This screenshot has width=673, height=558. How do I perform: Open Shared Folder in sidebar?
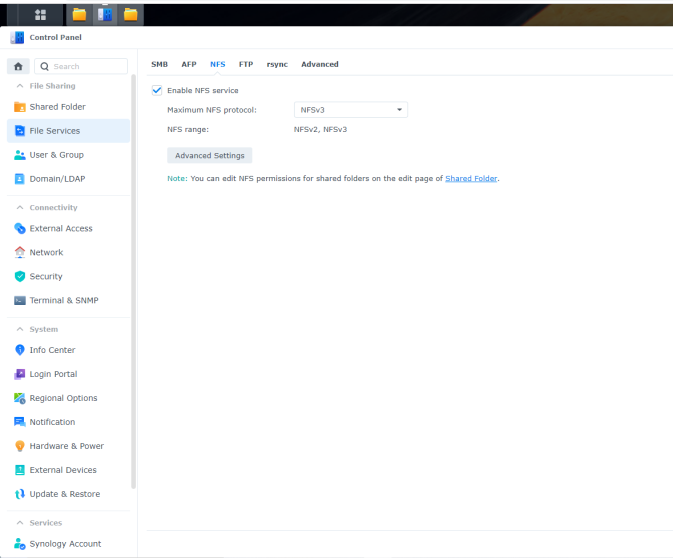click(57, 107)
